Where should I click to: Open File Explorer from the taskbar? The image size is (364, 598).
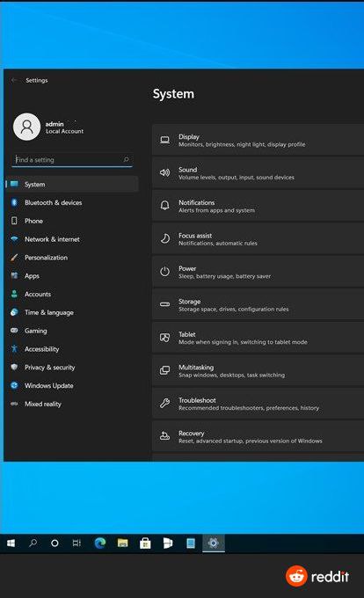pyautogui.click(x=122, y=543)
